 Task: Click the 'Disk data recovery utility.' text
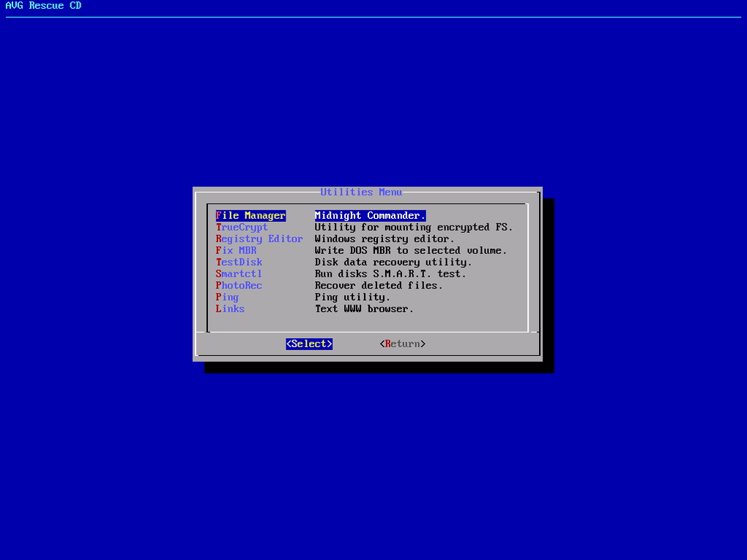click(x=393, y=262)
